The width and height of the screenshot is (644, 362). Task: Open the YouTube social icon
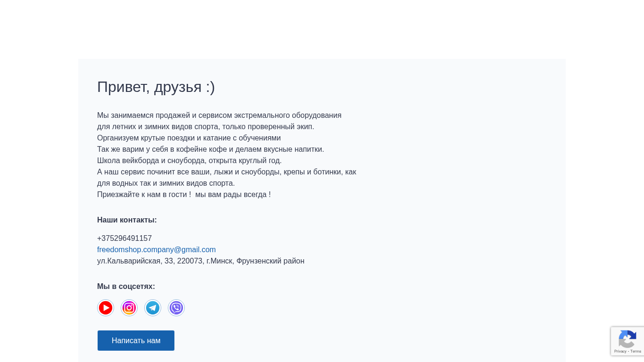106,308
